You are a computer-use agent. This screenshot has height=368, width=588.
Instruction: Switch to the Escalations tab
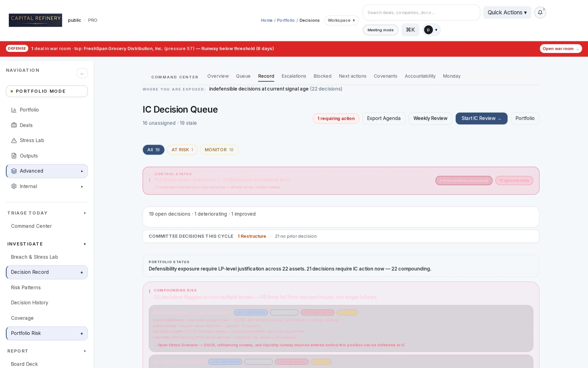pos(294,76)
